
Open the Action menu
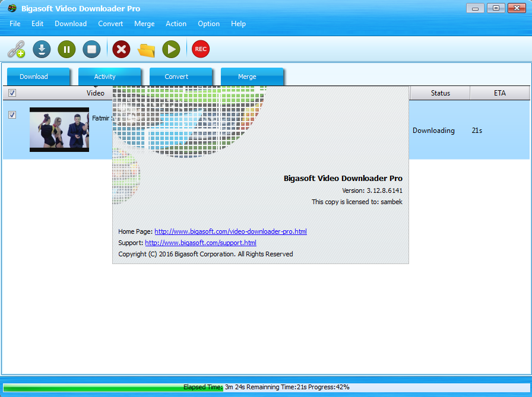pos(176,24)
